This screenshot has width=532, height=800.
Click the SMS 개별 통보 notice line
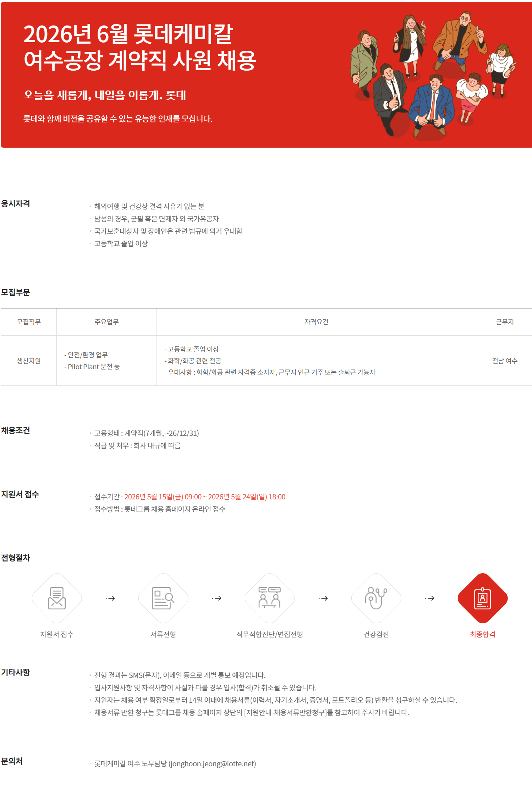(x=180, y=675)
